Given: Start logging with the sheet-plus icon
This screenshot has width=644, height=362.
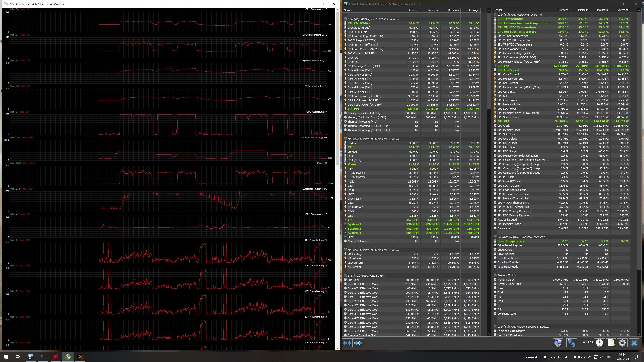Looking at the screenshot, I should (611, 343).
